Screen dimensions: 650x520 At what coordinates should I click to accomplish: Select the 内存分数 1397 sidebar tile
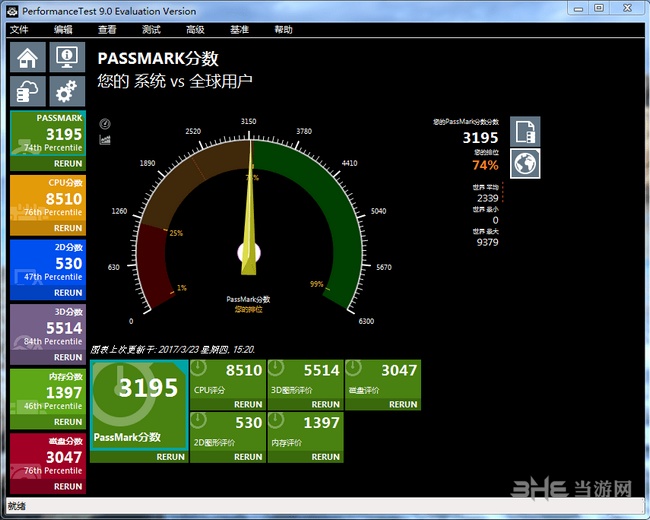click(48, 392)
